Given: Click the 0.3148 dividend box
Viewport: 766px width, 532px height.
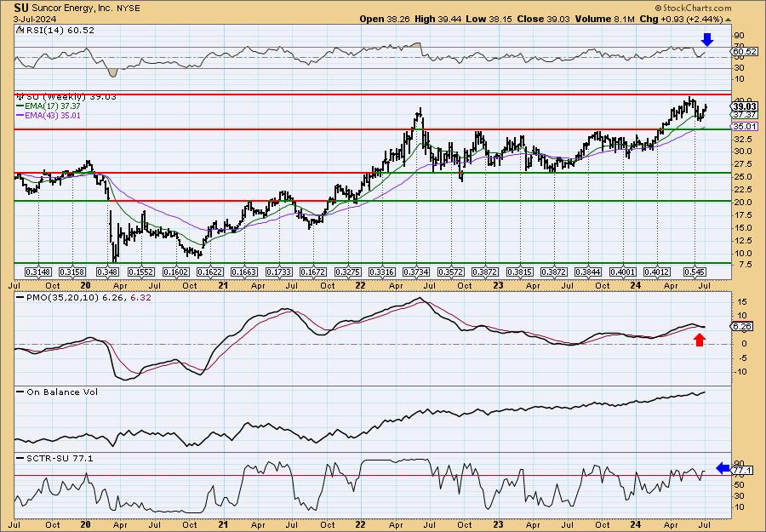Looking at the screenshot, I should 38,272.
